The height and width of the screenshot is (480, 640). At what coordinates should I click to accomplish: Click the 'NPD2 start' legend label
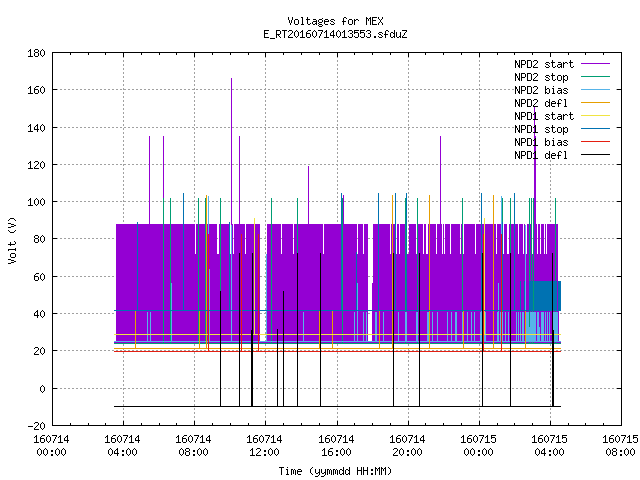click(544, 64)
